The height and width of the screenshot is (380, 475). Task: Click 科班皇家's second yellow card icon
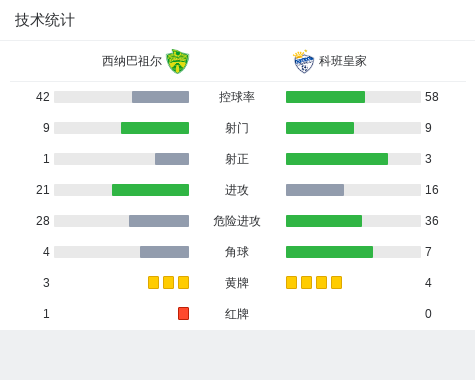[x=306, y=282]
